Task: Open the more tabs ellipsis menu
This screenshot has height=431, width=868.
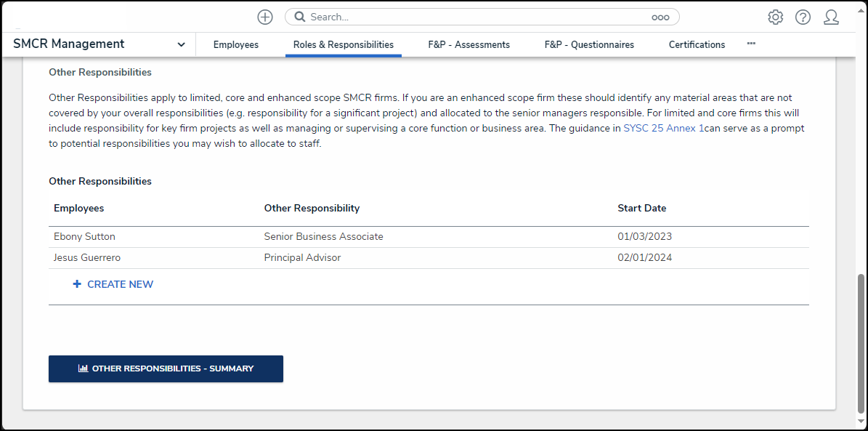Action: click(751, 44)
